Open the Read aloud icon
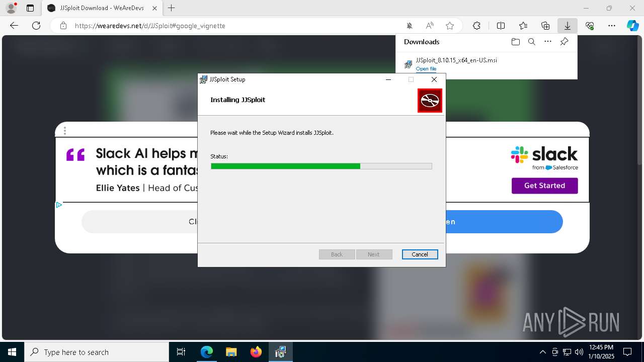Viewport: 644px width, 362px height. (x=430, y=26)
